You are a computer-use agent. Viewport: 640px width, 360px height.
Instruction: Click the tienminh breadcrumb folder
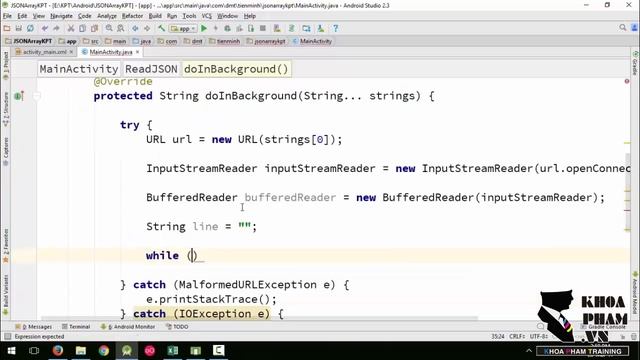pos(224,41)
